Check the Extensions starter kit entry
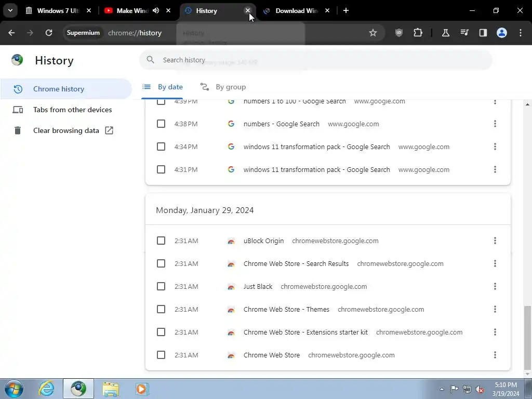This screenshot has height=399, width=532. (161, 332)
